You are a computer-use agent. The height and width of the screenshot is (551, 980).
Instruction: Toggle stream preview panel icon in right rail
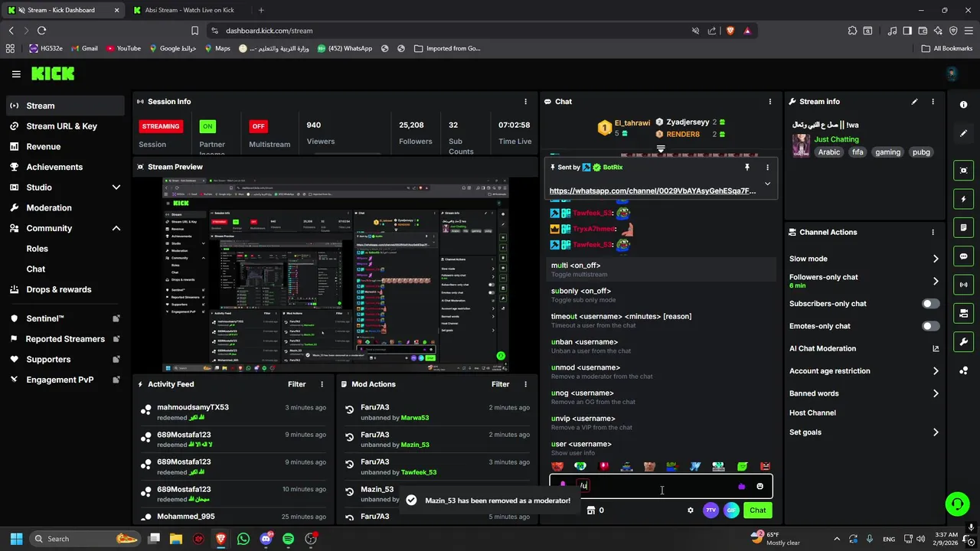tap(964, 170)
